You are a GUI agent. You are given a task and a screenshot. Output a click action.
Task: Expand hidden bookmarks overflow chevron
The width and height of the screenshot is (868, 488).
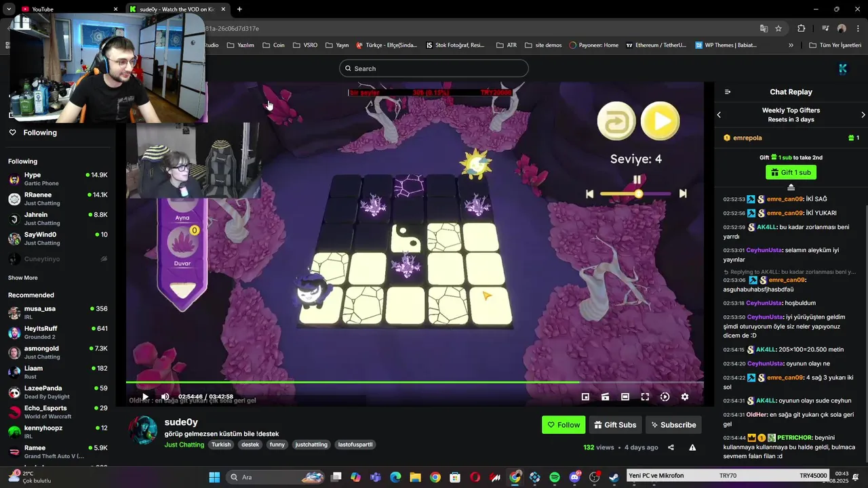point(791,45)
